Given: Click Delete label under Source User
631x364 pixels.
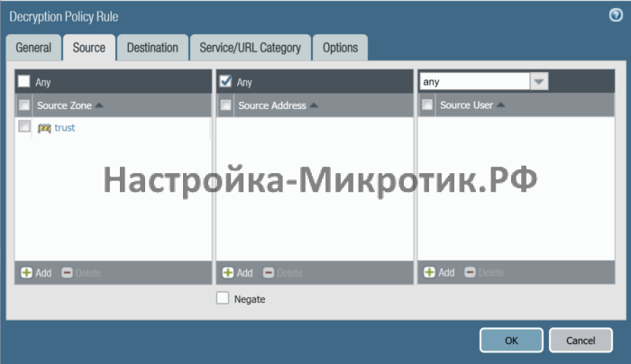Looking at the screenshot, I should coord(491,273).
